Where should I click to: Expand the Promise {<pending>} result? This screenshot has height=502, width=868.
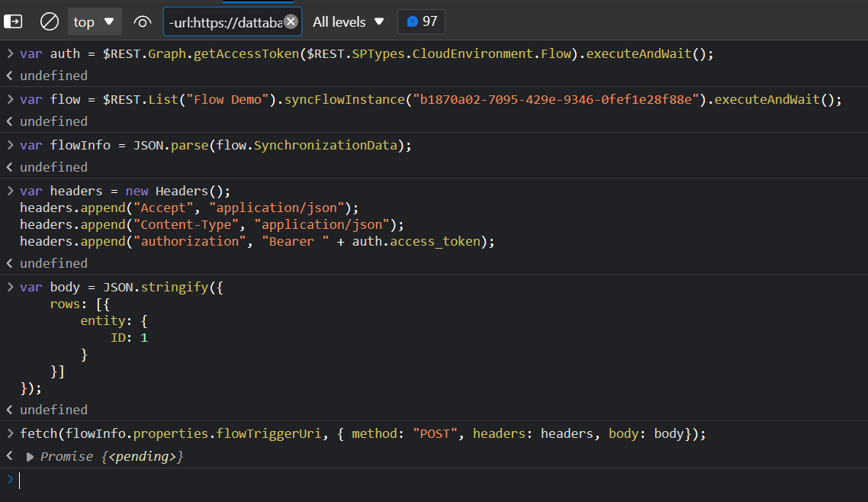pos(30,457)
